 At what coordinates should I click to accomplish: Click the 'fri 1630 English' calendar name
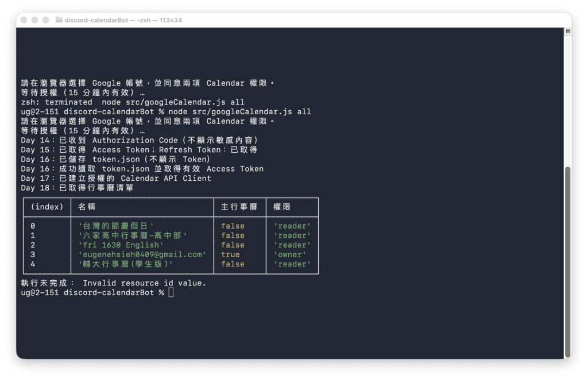121,245
